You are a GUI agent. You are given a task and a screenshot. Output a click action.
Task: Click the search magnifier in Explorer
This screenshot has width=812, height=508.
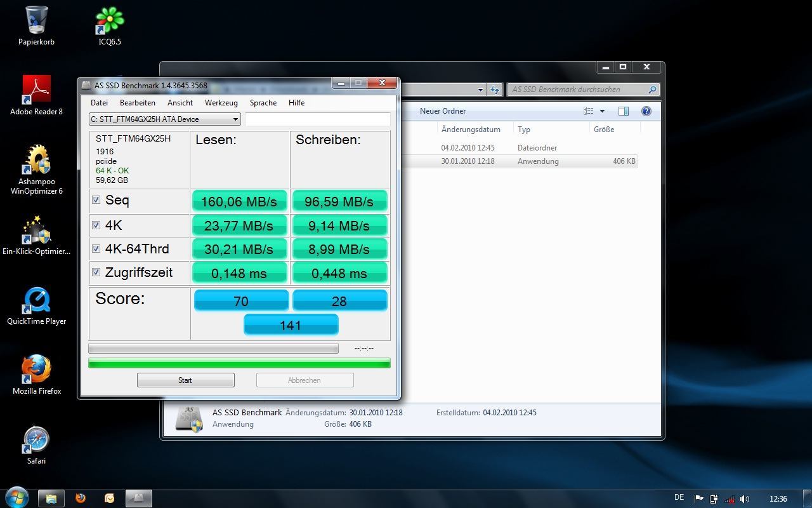[652, 90]
